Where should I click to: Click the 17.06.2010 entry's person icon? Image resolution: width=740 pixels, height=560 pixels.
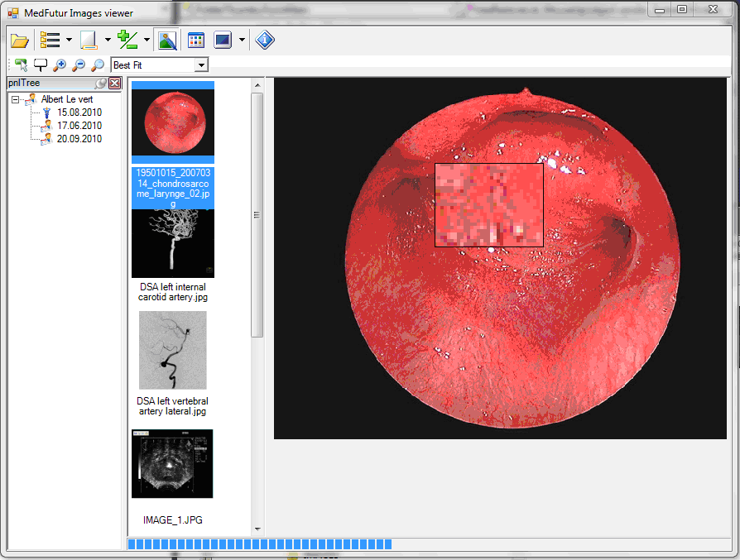coord(46,126)
